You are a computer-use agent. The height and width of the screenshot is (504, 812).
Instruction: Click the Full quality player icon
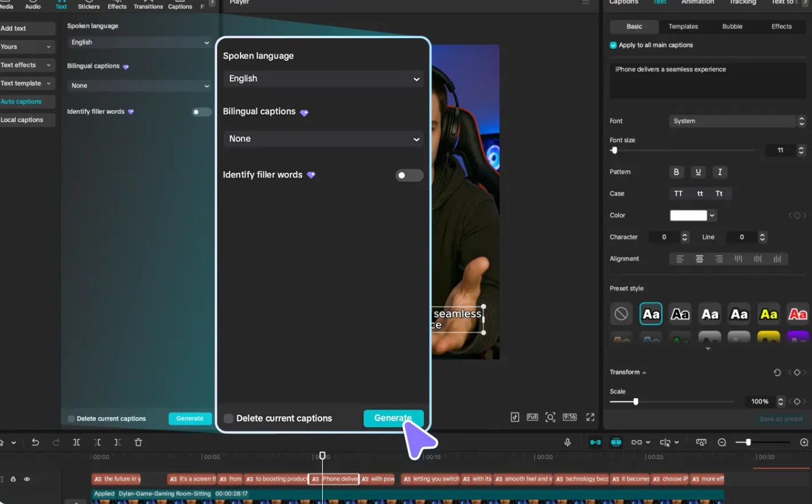tap(532, 417)
